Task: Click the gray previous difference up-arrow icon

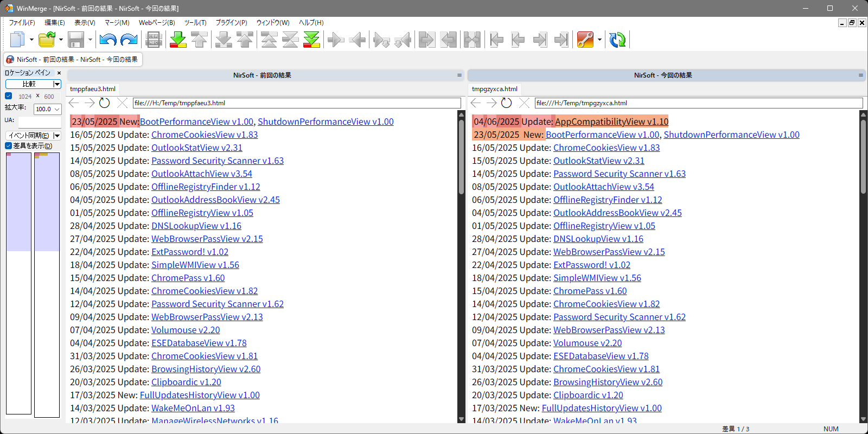Action: [x=200, y=40]
